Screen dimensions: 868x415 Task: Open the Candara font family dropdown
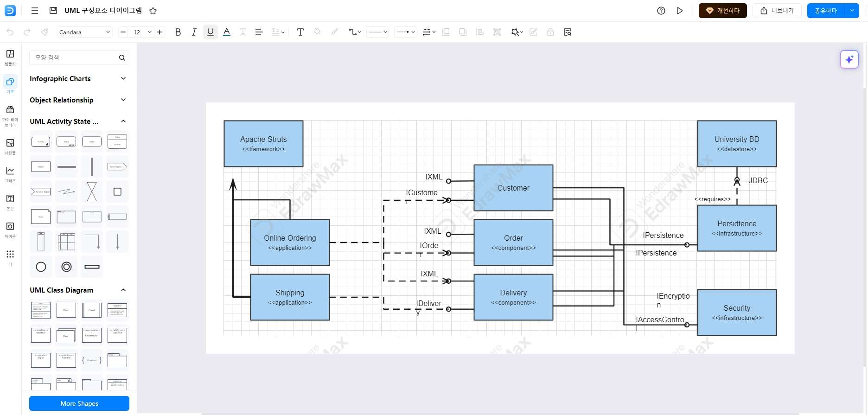coord(85,32)
